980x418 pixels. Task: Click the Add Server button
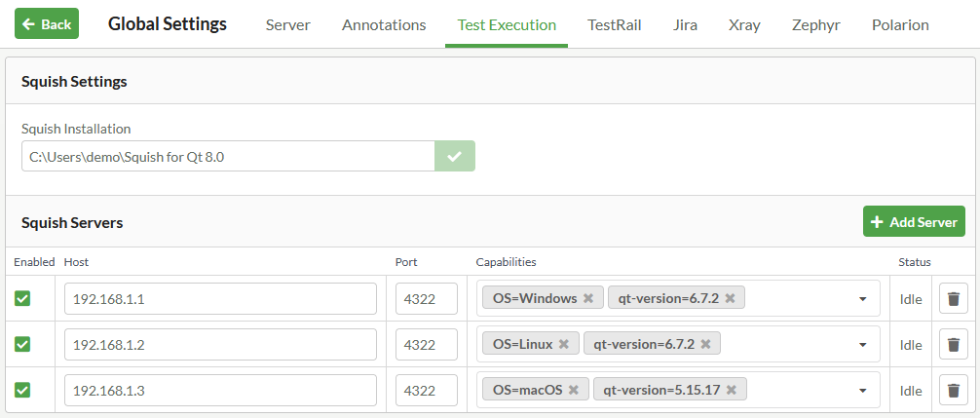click(913, 221)
